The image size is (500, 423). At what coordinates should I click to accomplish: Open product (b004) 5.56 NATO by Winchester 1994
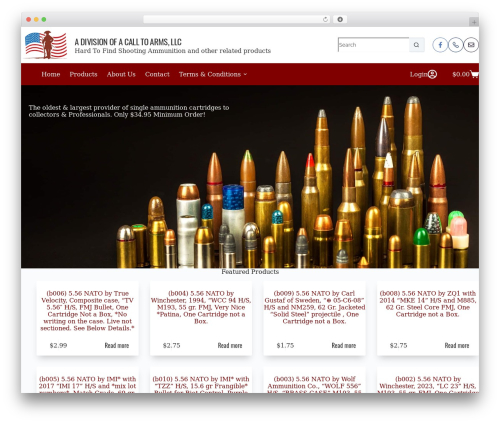(x=201, y=307)
